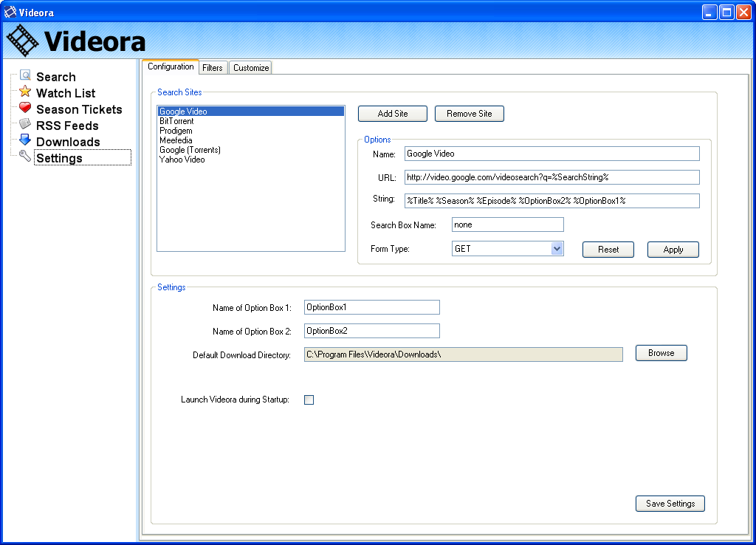Image resolution: width=756 pixels, height=545 pixels.
Task: Click the Videora film logo in header
Action: pos(22,41)
